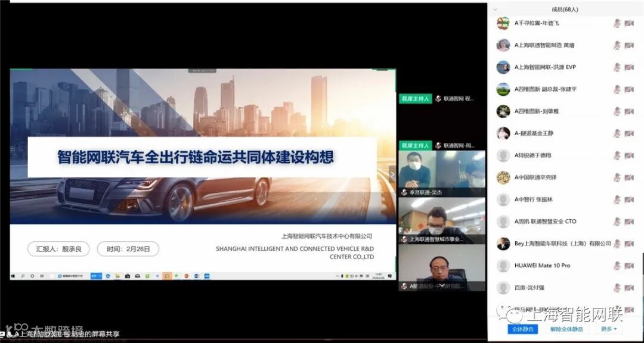Select member name 百度-沈付强
Viewport: 644px width, 343px height.
(x=530, y=288)
